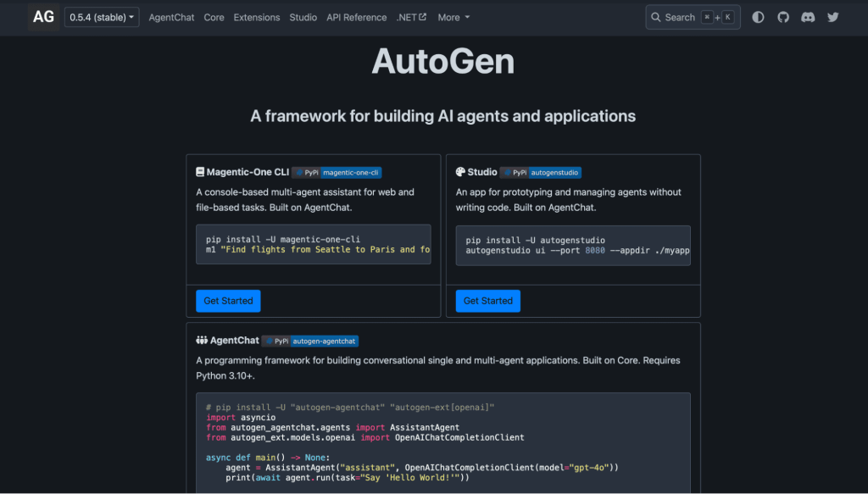The width and height of the screenshot is (868, 494).
Task: Open the PyPI autogenstudio badge
Action: tap(540, 173)
